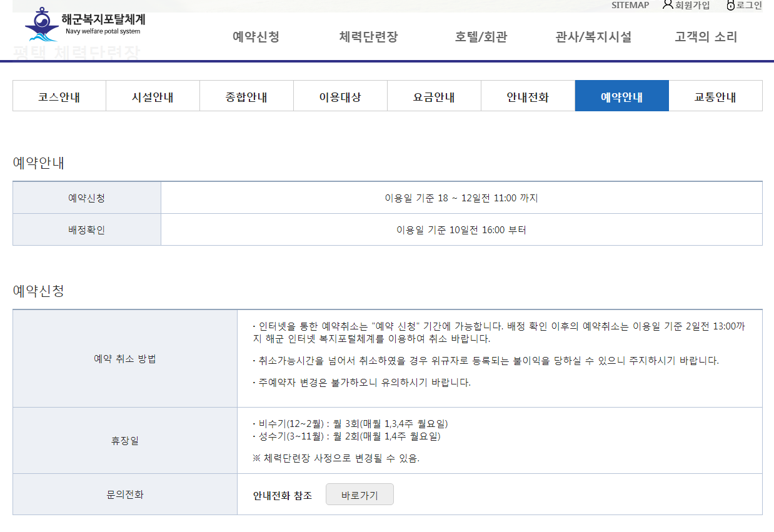The image size is (774, 532).
Task: Open the 고객의 소리 navigation menu
Action: point(704,37)
